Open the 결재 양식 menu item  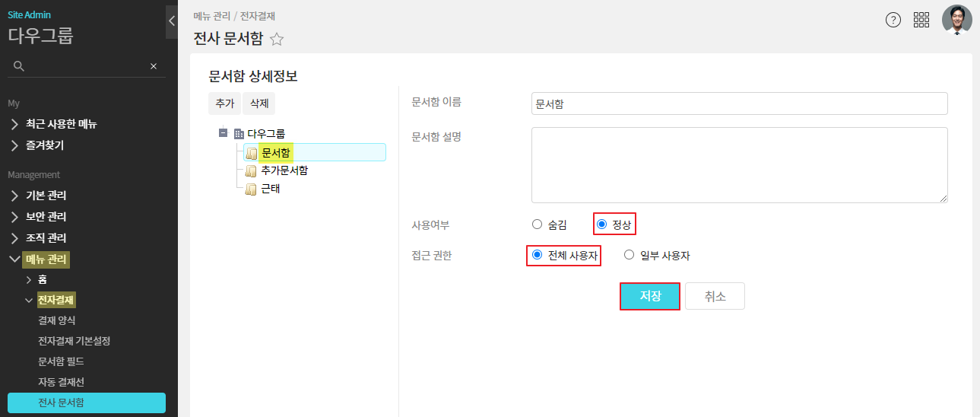tap(57, 320)
